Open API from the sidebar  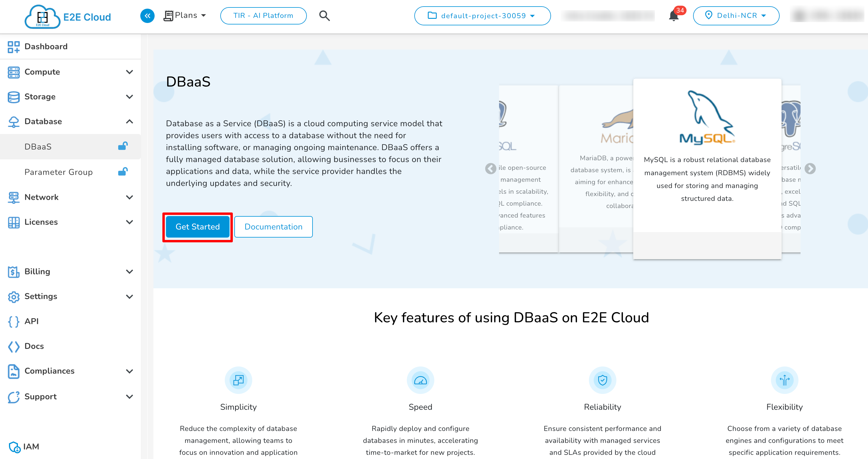pyautogui.click(x=70, y=321)
